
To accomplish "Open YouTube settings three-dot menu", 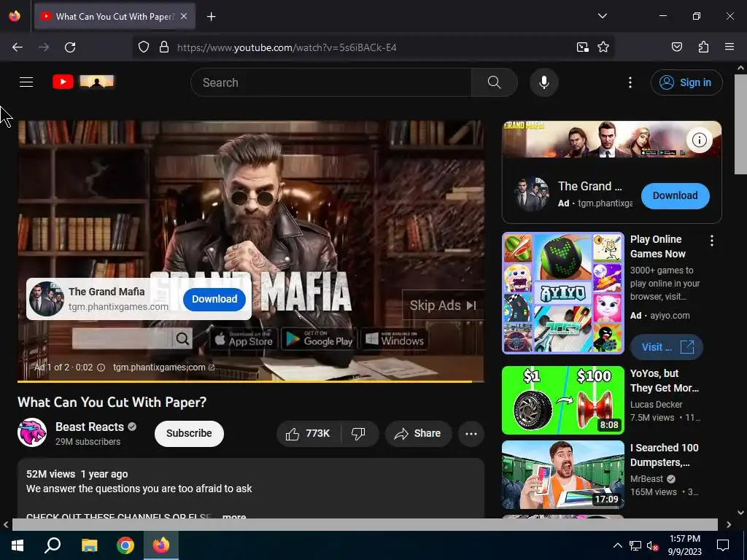I will coord(630,82).
